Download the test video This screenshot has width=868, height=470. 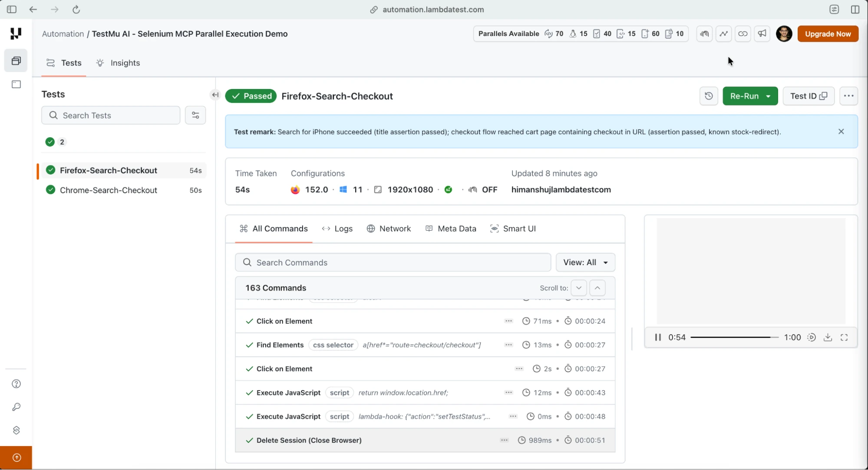pyautogui.click(x=828, y=337)
